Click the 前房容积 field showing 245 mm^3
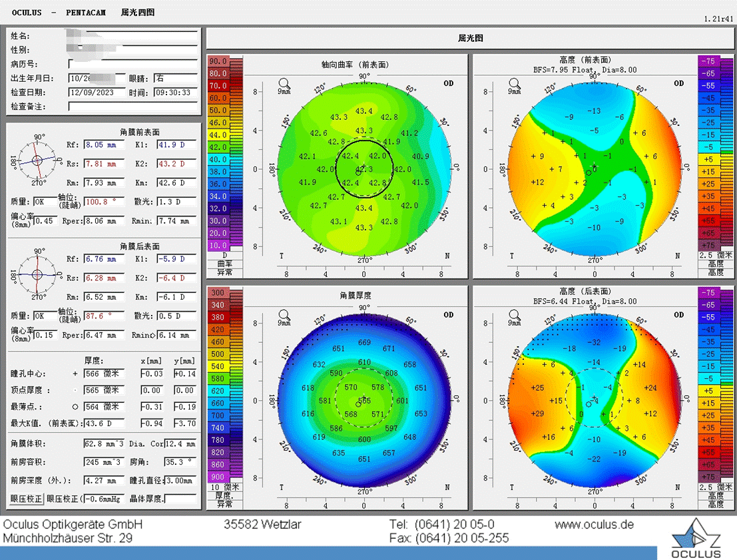The width and height of the screenshot is (737, 560). pyautogui.click(x=105, y=462)
